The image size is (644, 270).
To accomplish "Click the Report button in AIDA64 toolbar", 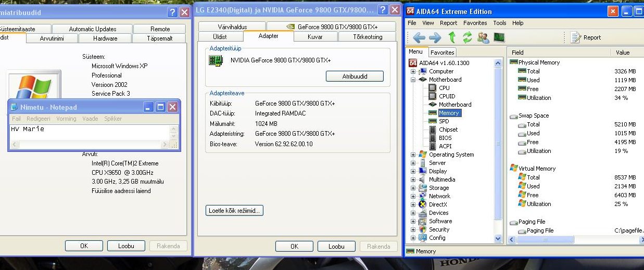I will (586, 37).
